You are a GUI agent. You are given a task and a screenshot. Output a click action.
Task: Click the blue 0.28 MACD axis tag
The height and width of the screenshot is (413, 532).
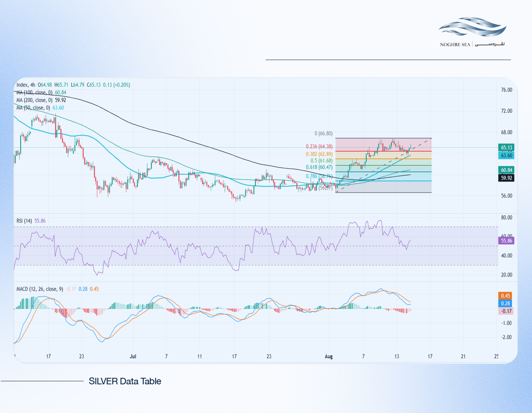(x=506, y=304)
